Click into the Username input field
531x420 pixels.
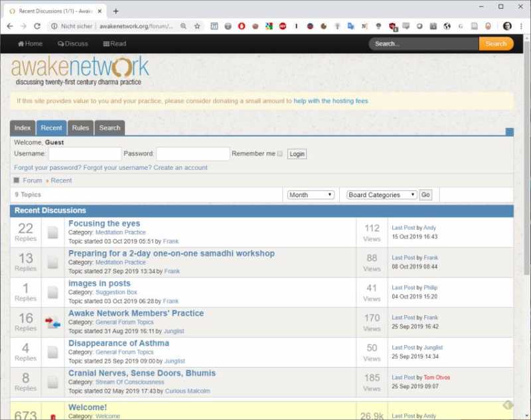(x=85, y=154)
